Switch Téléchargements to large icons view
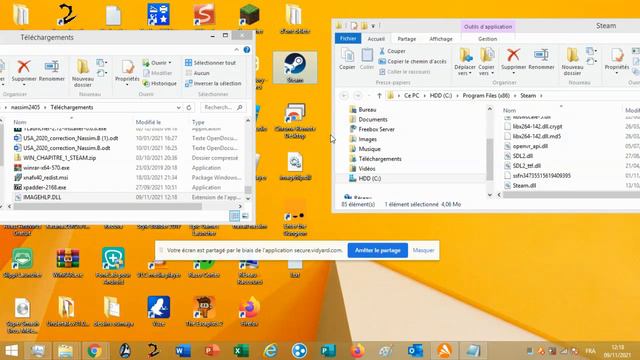 coord(245,216)
